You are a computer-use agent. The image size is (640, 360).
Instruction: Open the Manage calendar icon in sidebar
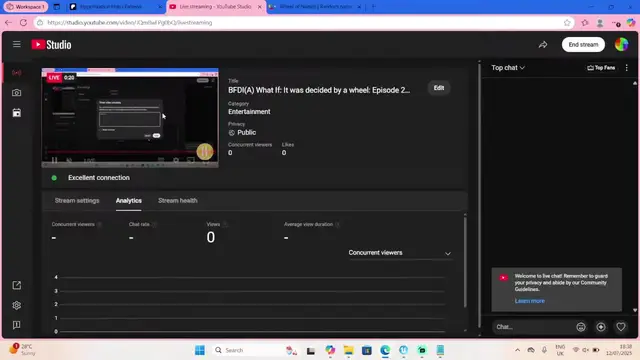click(x=17, y=113)
